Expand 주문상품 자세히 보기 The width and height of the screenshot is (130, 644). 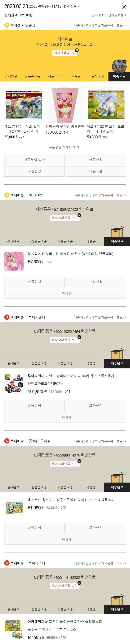click(x=65, y=147)
